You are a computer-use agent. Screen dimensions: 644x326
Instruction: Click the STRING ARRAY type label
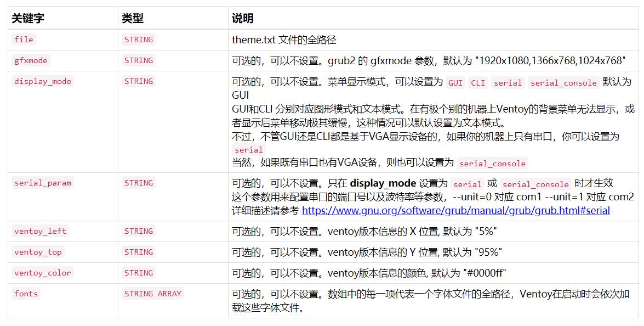[152, 294]
